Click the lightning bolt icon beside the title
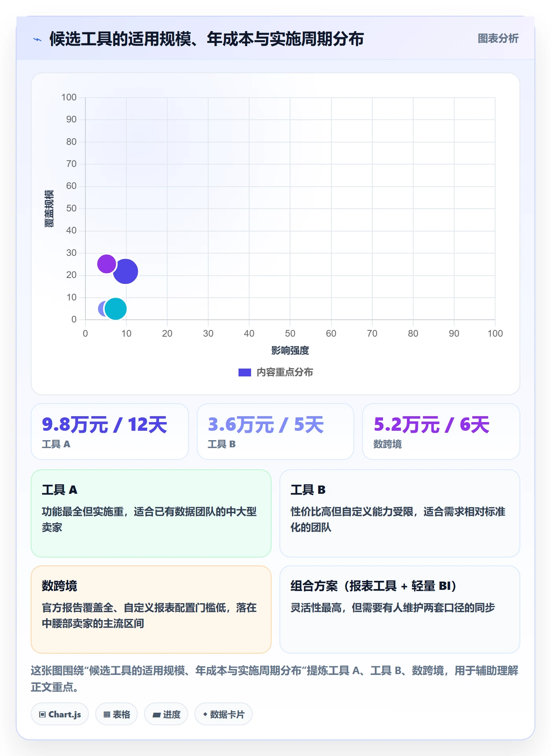551x756 pixels. click(37, 39)
